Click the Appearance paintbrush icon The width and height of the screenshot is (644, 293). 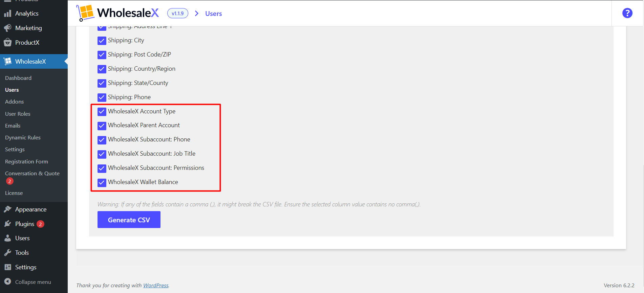7,209
